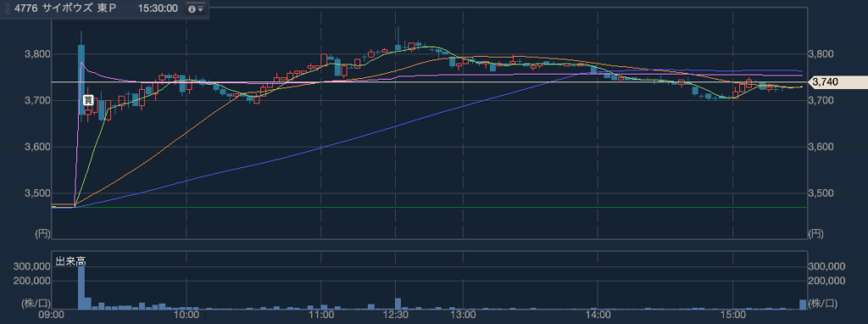
Task: Click the 11:00 time axis label
Action: tap(321, 316)
